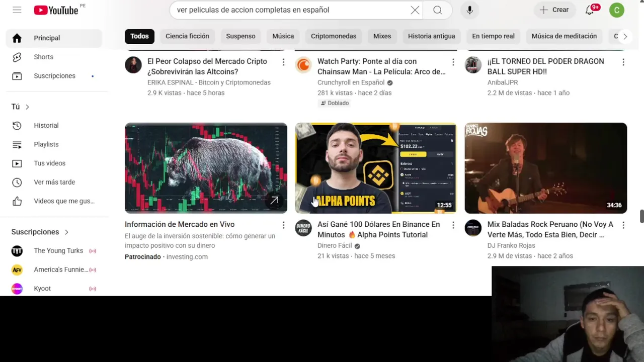Select the Historia antigua chip

tap(431, 36)
